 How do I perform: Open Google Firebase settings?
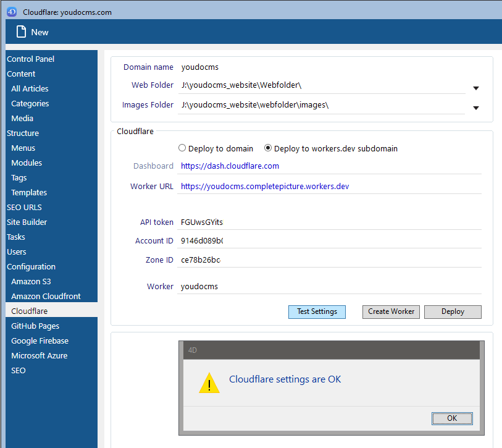[x=40, y=340]
